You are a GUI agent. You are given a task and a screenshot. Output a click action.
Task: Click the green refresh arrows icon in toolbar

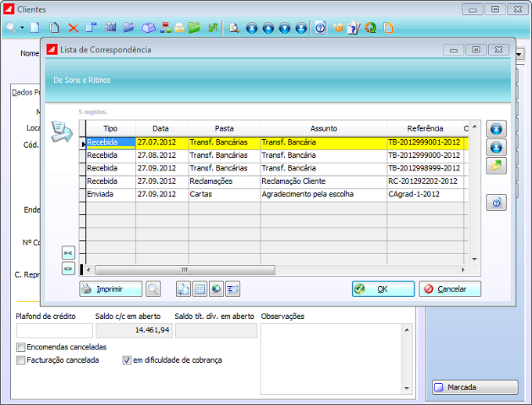(x=213, y=28)
